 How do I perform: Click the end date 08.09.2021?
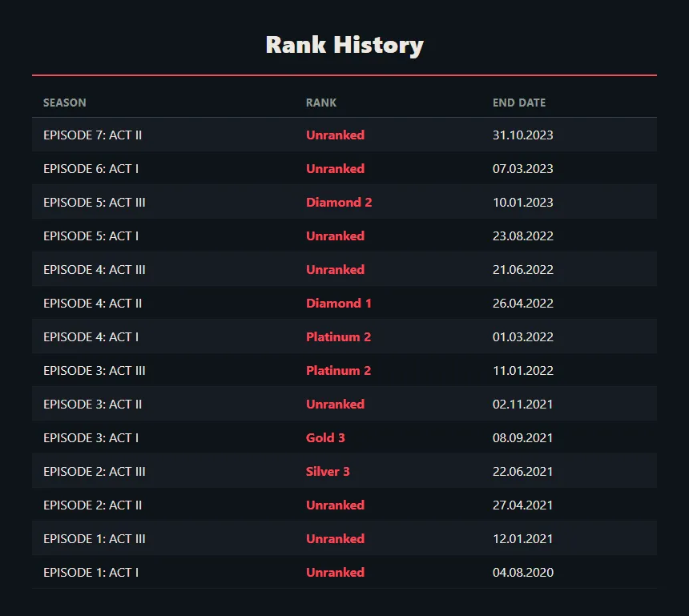[x=522, y=438]
